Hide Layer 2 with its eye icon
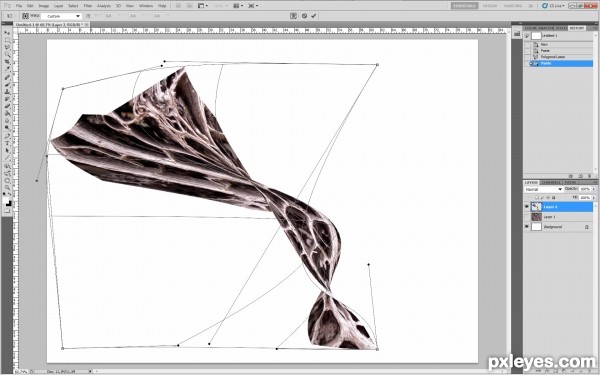 point(527,207)
